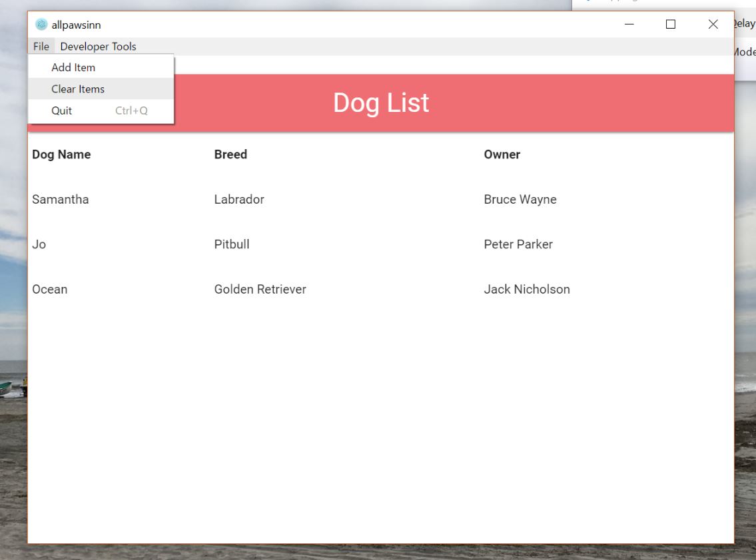Click the allpawsinn app icon in title bar

pyautogui.click(x=41, y=25)
